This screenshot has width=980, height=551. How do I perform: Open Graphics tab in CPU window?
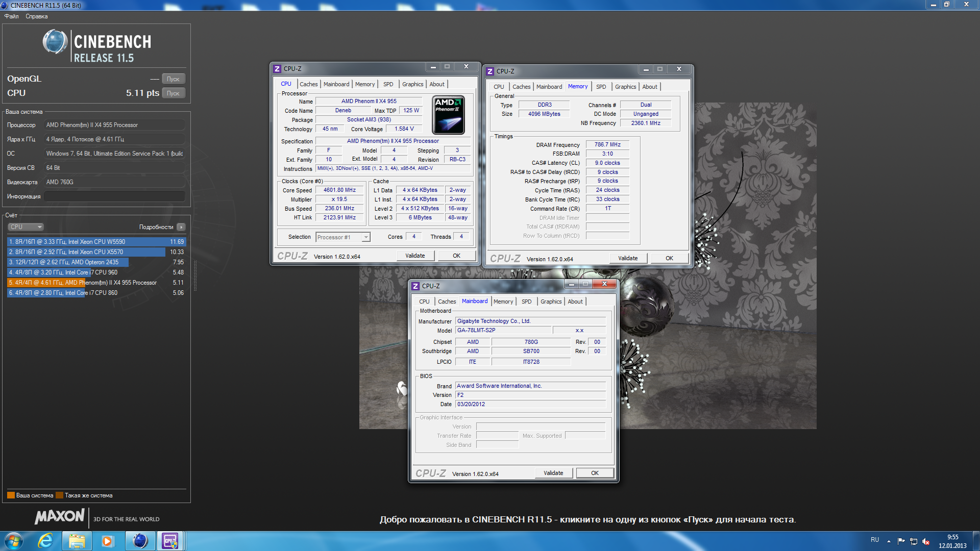tap(412, 84)
